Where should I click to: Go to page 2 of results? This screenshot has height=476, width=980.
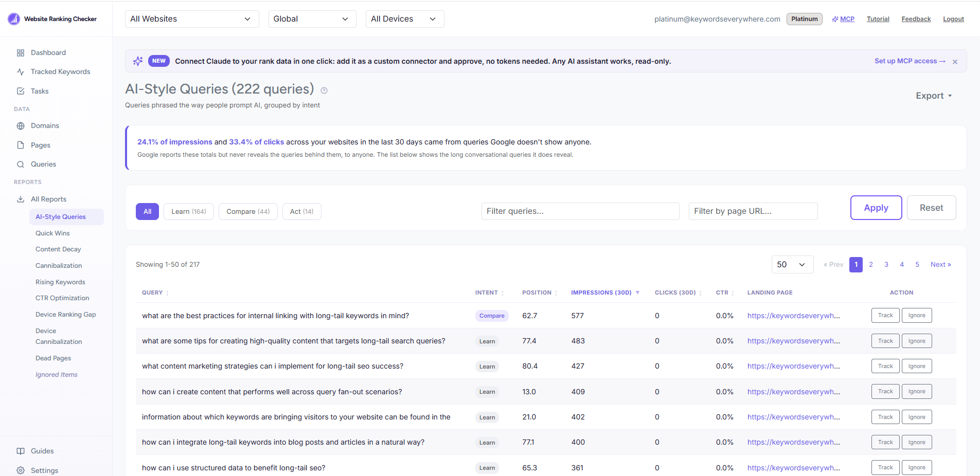point(871,265)
